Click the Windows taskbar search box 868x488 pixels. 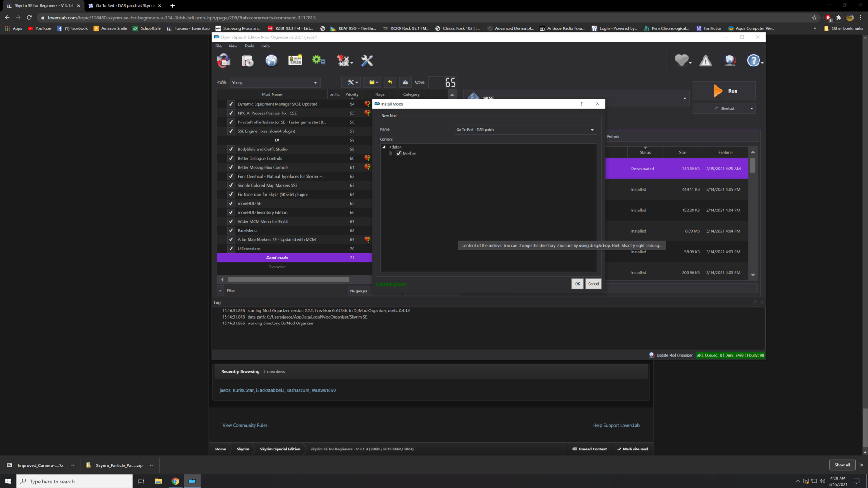(75, 481)
